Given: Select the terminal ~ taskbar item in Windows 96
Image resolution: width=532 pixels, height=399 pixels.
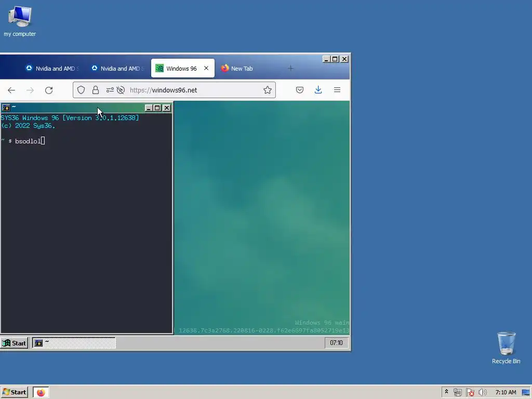Looking at the screenshot, I should (x=74, y=343).
